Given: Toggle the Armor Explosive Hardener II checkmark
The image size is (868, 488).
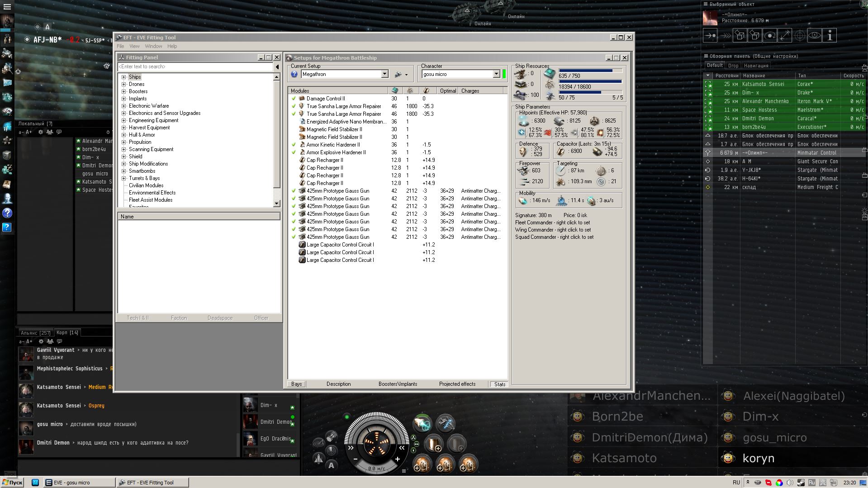Looking at the screenshot, I should point(294,152).
